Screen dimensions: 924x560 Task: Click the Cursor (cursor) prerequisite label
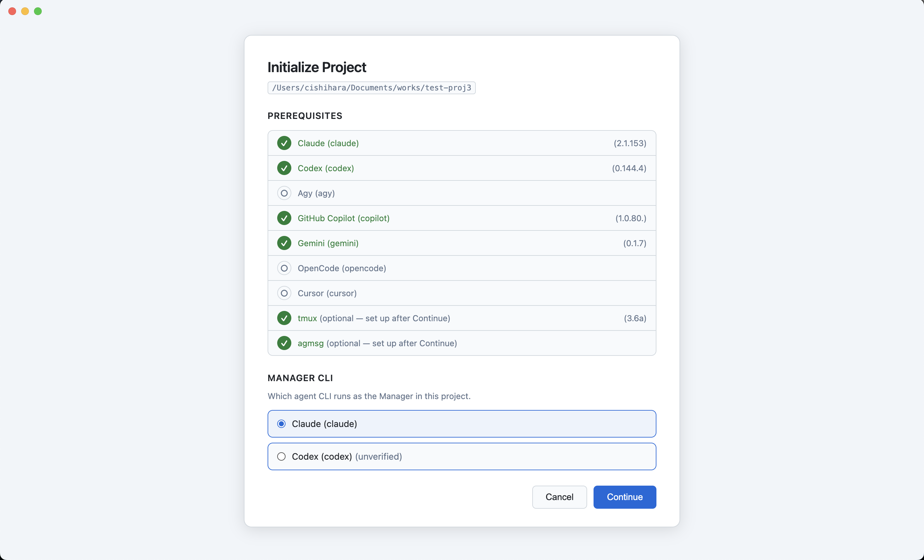tap(327, 293)
